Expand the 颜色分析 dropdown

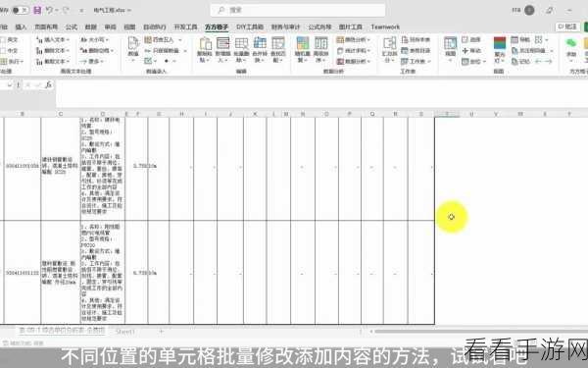click(353, 39)
